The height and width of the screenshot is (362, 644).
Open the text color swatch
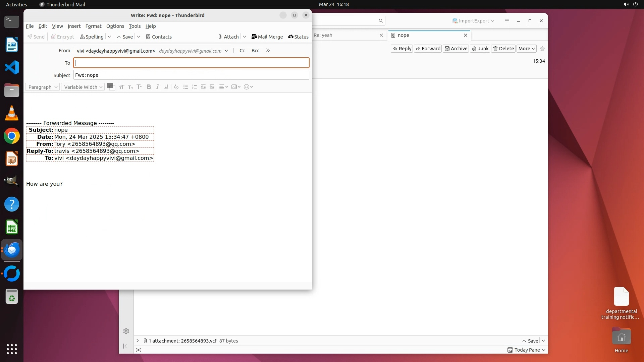tap(110, 86)
